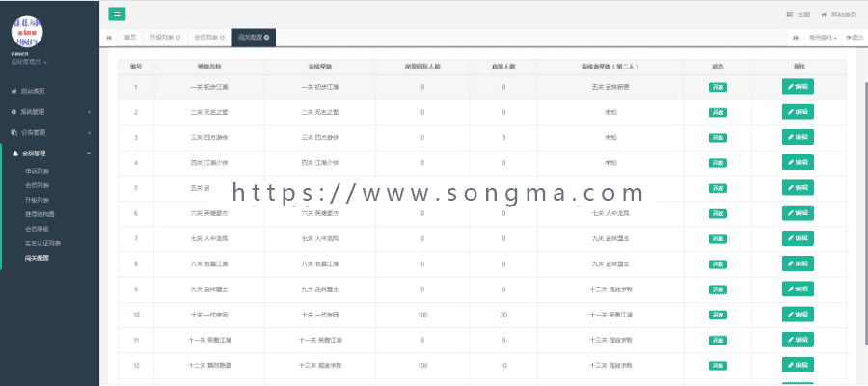Open 推荐结构图 in the sidebar submenu
This screenshot has width=868, height=386.
(x=41, y=214)
